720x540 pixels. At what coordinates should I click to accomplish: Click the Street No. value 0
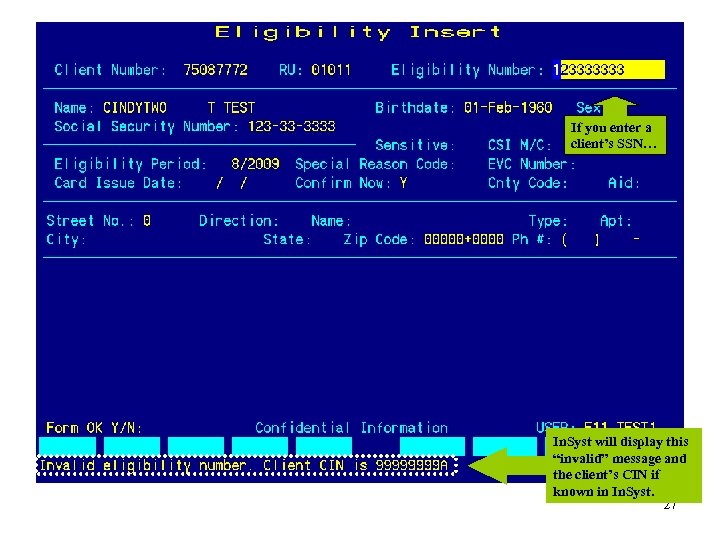(146, 221)
